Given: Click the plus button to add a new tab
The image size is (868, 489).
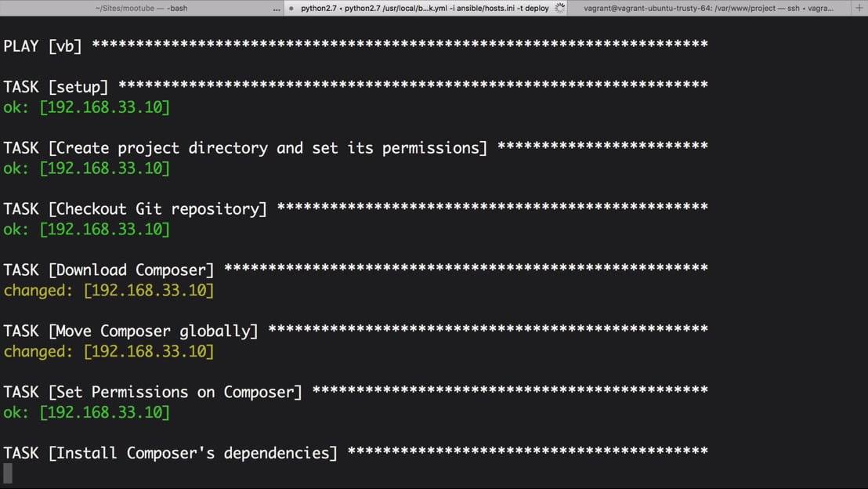Looking at the screenshot, I should (x=859, y=8).
